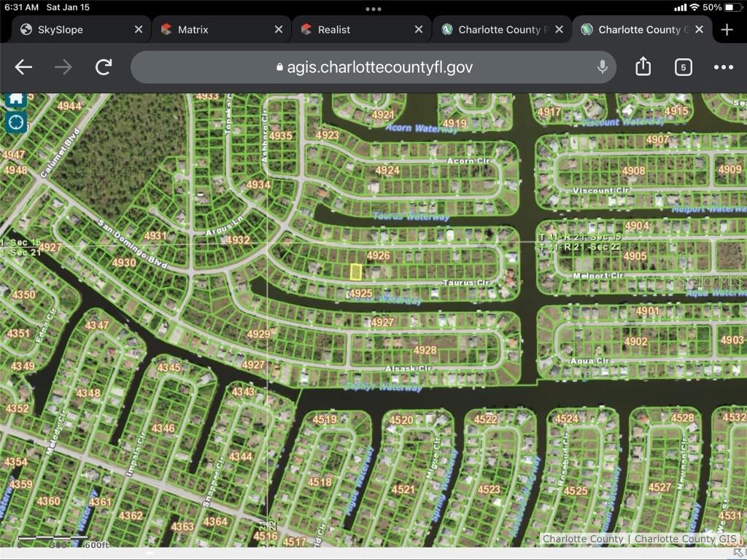
Task: Click the locate-me crosshair map button
Action: [x=16, y=122]
